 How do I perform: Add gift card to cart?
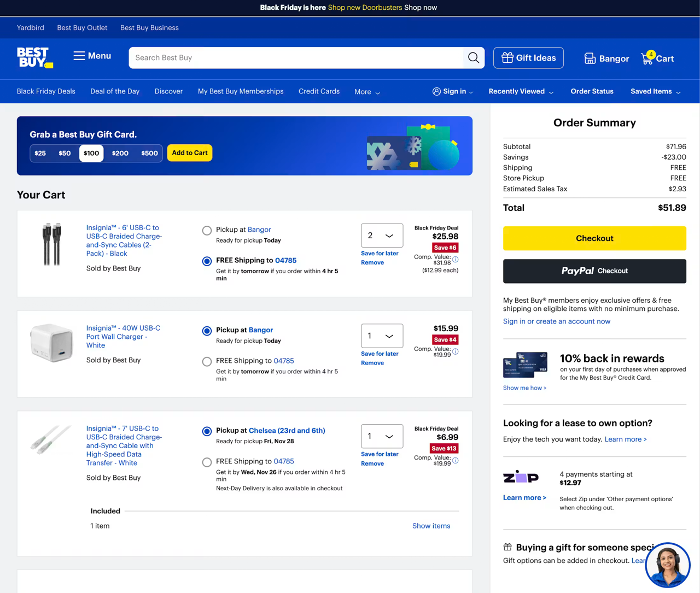click(x=190, y=153)
